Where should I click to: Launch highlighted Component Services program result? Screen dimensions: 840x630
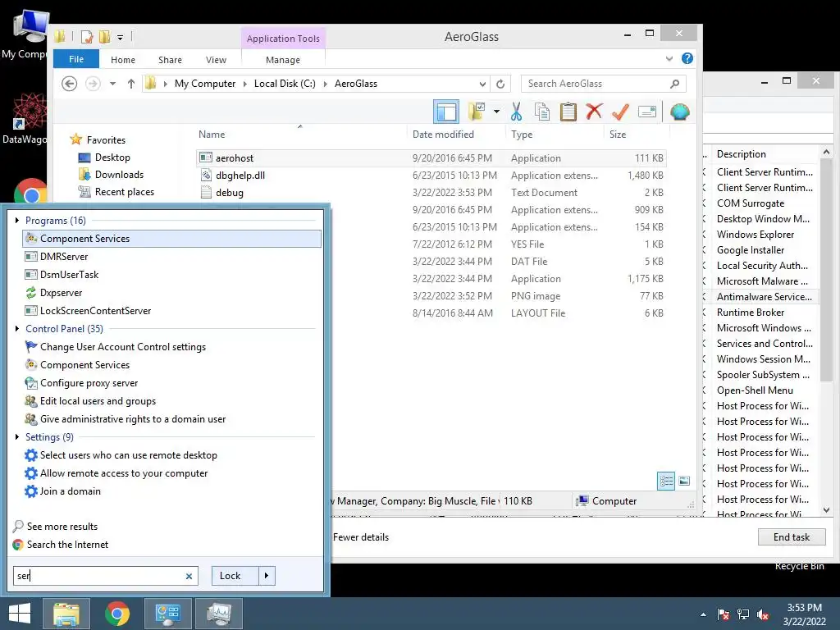(x=172, y=239)
